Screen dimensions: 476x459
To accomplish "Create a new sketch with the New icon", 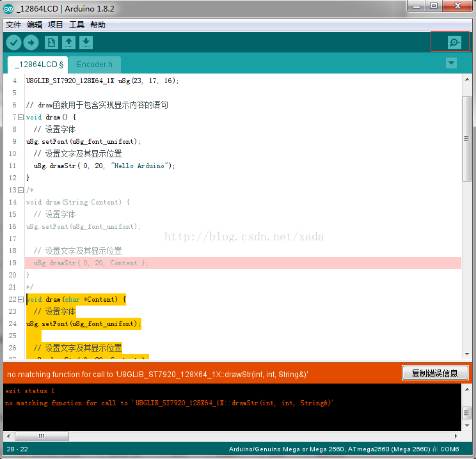I will (x=51, y=42).
